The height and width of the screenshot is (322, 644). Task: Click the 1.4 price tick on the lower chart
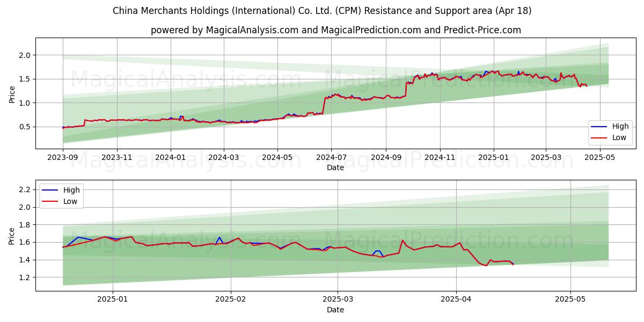[26, 260]
